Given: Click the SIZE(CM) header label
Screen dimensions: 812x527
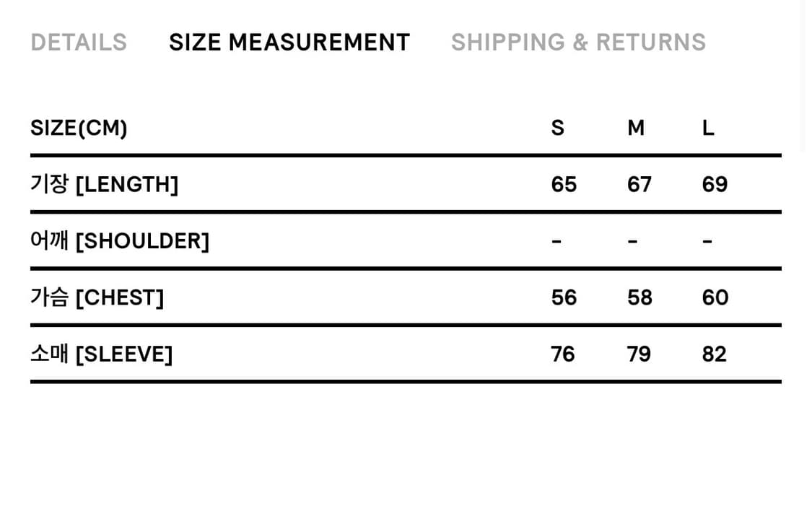Looking at the screenshot, I should click(x=79, y=128).
